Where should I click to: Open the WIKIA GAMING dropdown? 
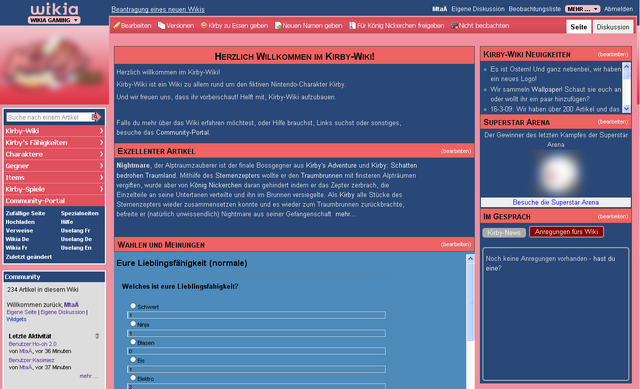pos(54,20)
